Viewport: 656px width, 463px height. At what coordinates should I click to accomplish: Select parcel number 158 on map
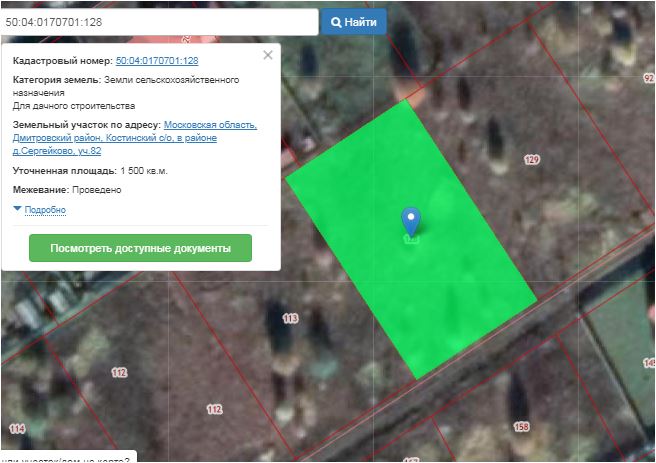point(521,427)
